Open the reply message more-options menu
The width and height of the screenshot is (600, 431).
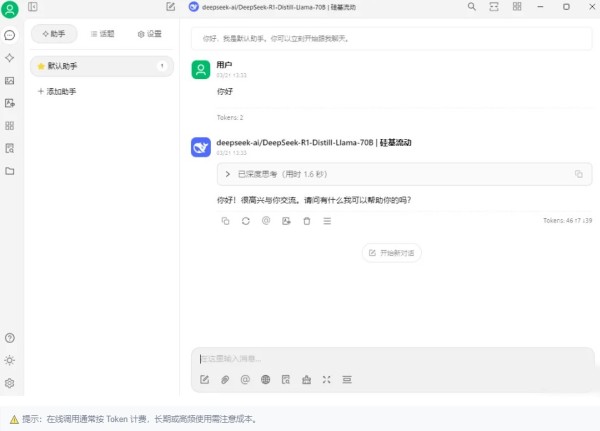[x=327, y=221]
